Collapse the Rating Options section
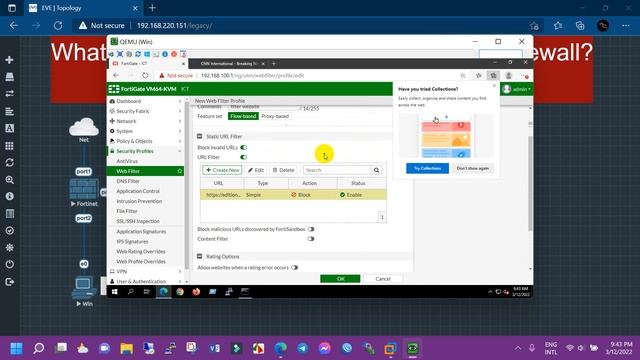 200,256
